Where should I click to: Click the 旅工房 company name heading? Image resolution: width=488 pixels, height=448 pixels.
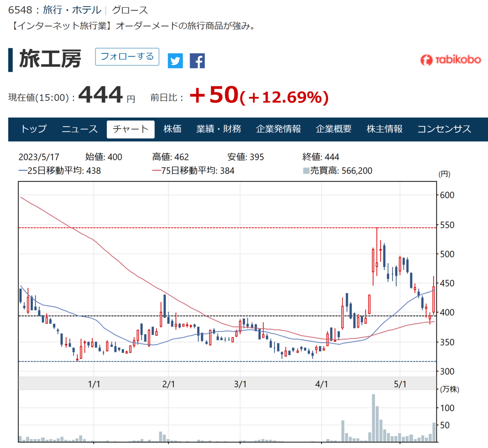click(x=50, y=59)
